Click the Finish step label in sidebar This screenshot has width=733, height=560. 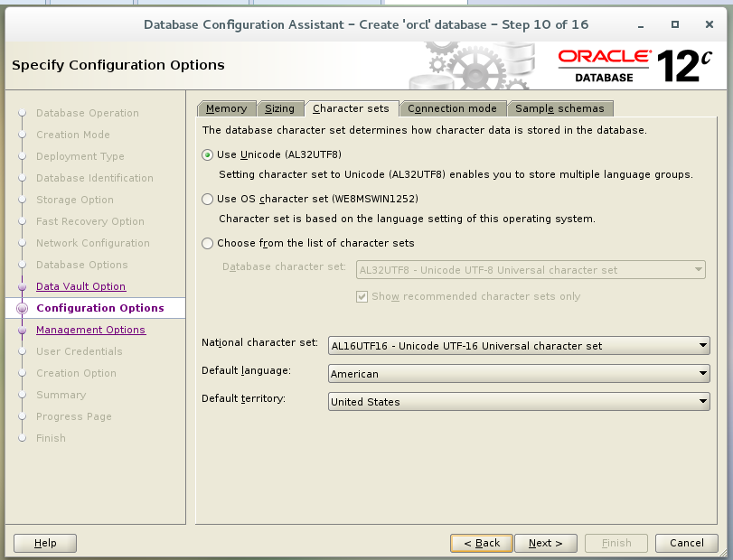(x=51, y=438)
